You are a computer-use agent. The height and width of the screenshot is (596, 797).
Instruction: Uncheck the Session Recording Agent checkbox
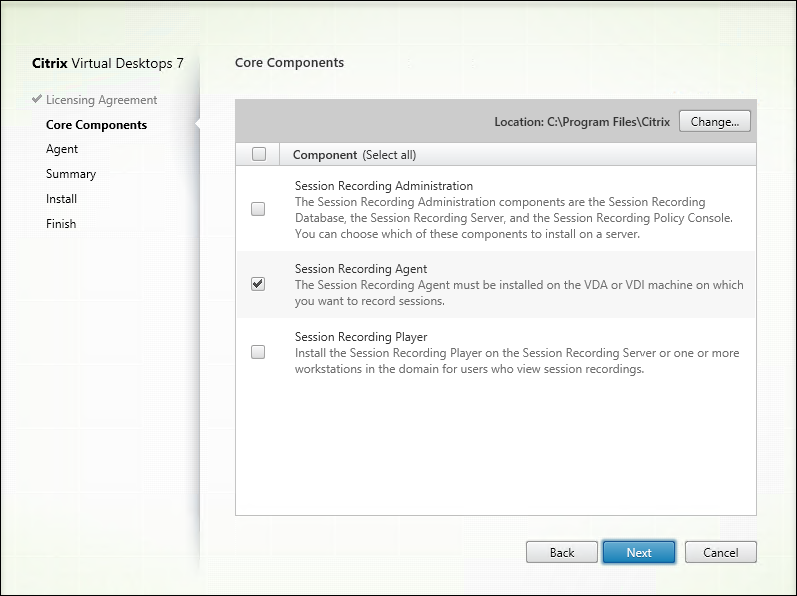pos(258,284)
